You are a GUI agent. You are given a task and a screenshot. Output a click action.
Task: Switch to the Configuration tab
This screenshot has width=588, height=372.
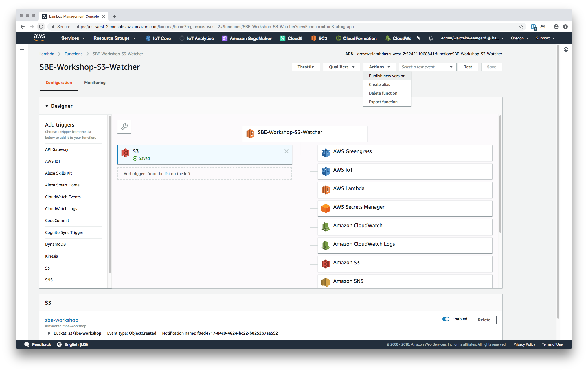coord(59,83)
